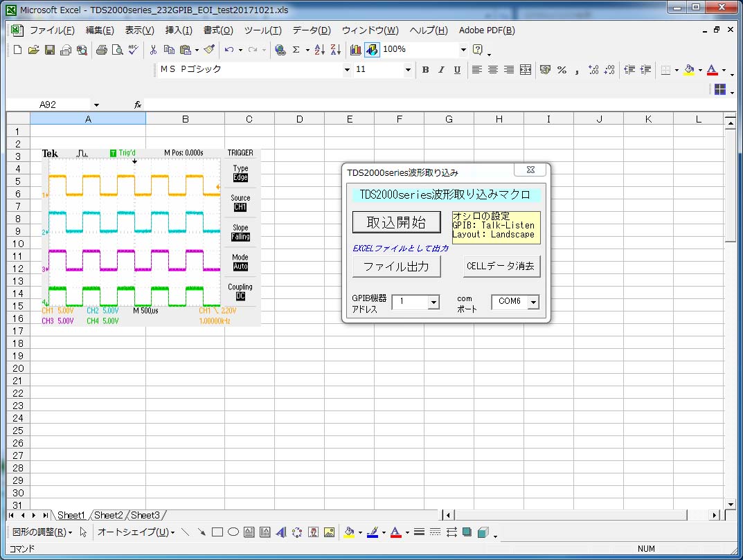Expand the borders dropdown arrow
Screen dimensions: 743x560
(x=677, y=70)
